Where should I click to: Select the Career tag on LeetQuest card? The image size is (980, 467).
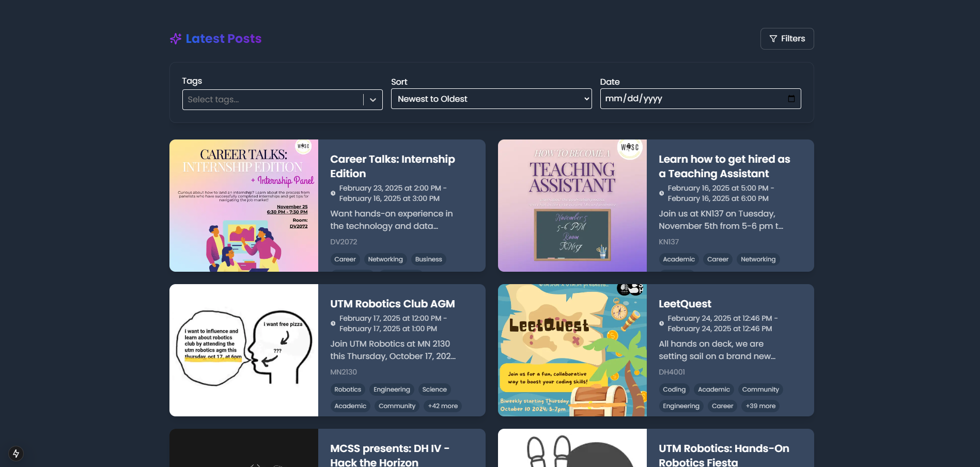point(722,406)
